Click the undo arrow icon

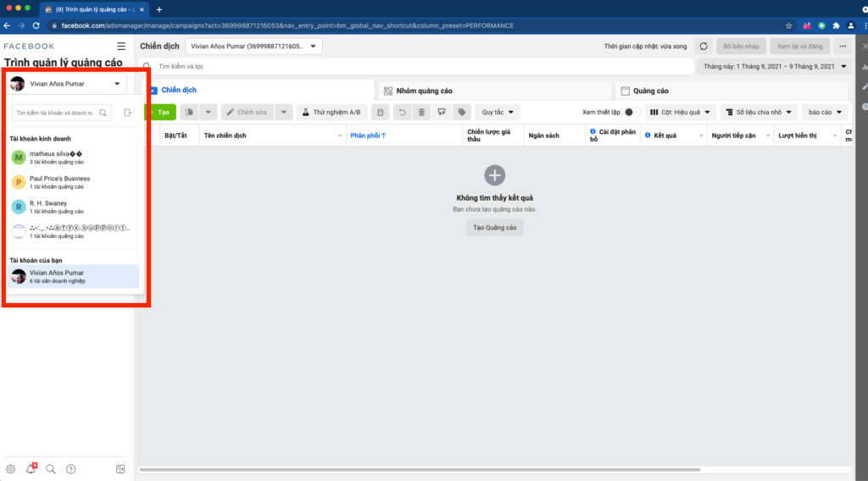pos(403,113)
